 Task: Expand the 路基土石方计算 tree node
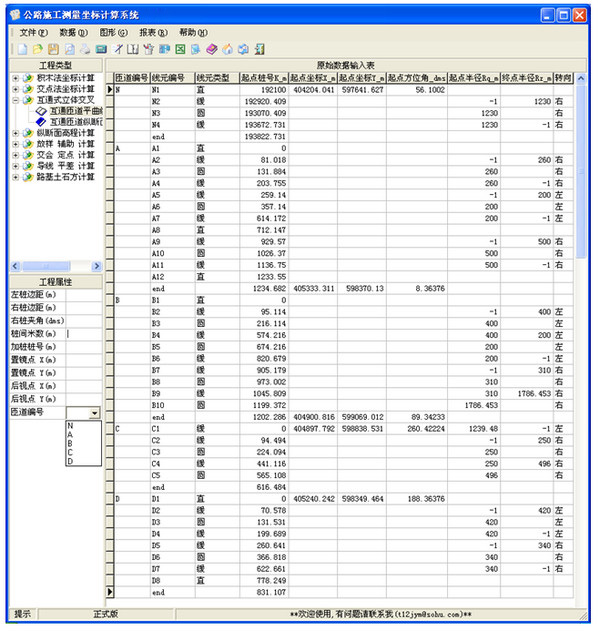(15, 177)
